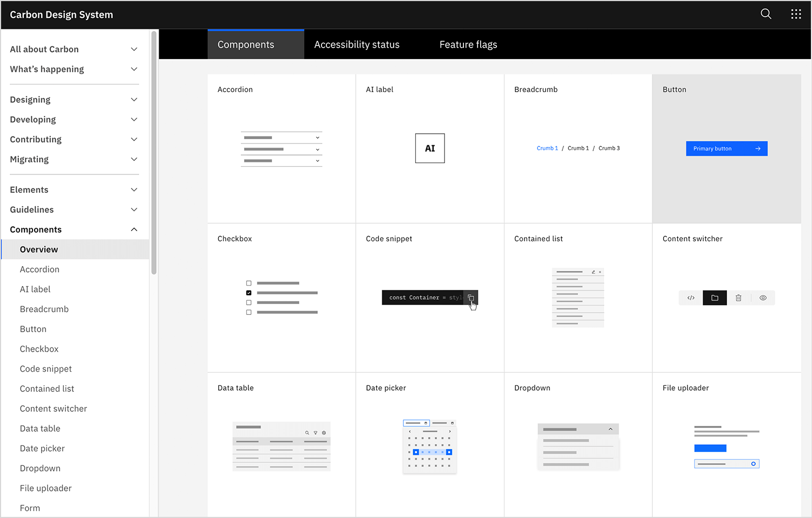Image resolution: width=812 pixels, height=518 pixels.
Task: Open File uploader in the sidebar
Action: [x=46, y=488]
